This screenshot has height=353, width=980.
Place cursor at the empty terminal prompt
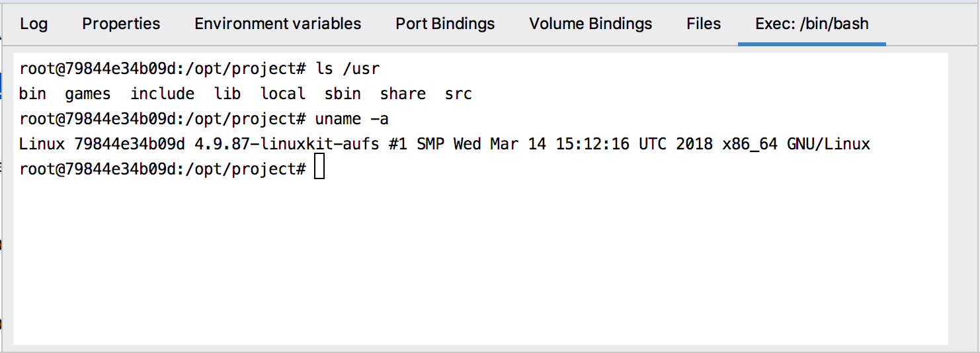click(x=319, y=169)
